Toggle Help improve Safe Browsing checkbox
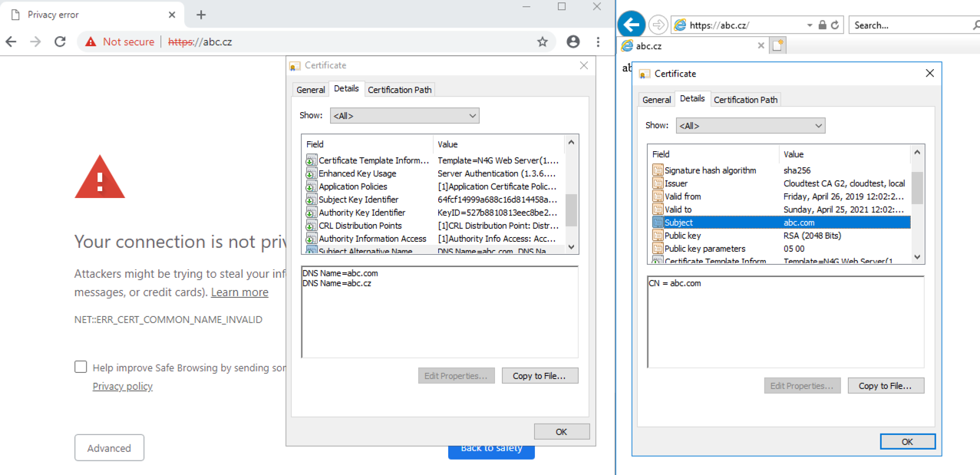Screen dimensions: 980x475 tap(81, 367)
